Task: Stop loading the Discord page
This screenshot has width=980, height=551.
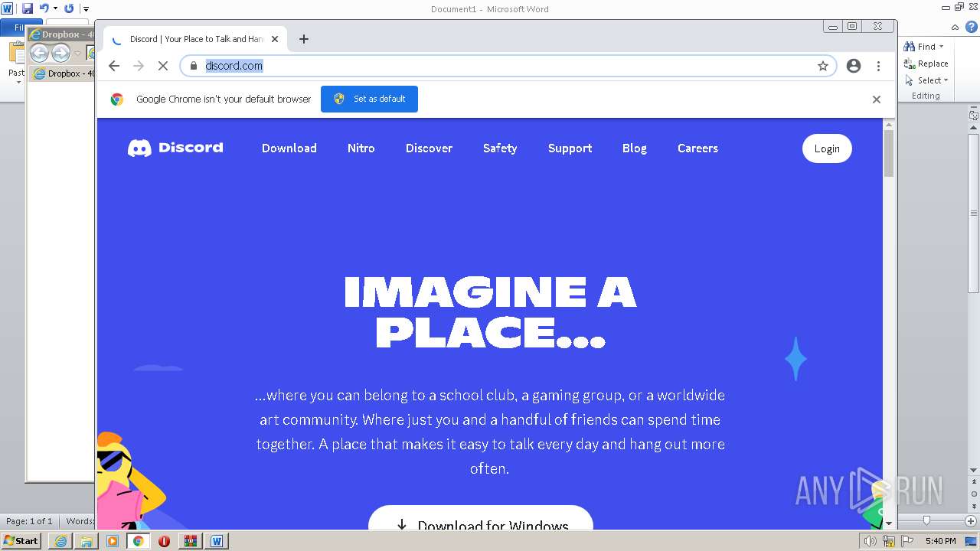Action: [163, 66]
